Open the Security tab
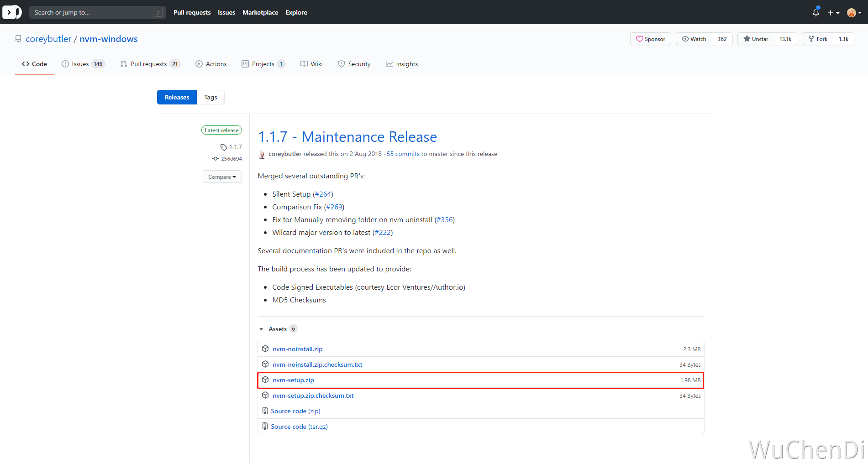The width and height of the screenshot is (868, 463). click(354, 64)
